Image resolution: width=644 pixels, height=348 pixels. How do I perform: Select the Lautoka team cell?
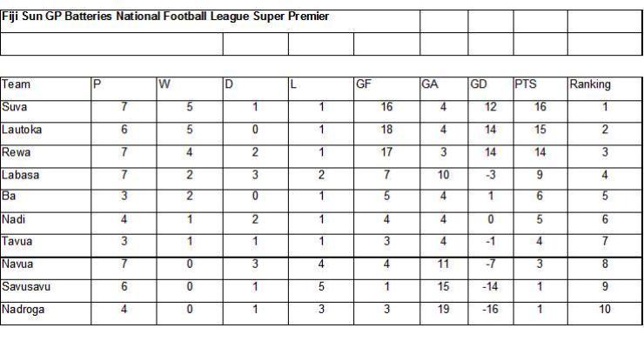(45, 133)
